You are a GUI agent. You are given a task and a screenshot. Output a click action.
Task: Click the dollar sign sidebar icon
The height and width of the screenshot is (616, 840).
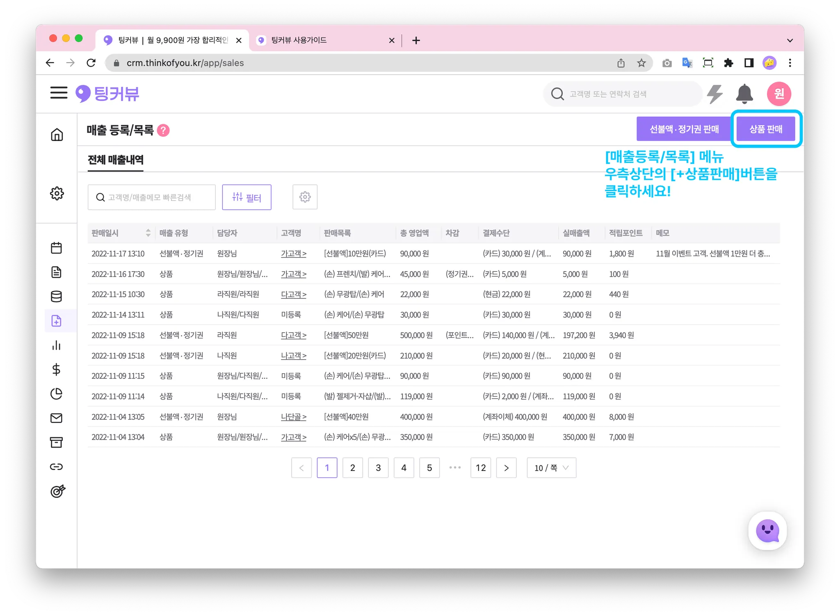pos(57,370)
